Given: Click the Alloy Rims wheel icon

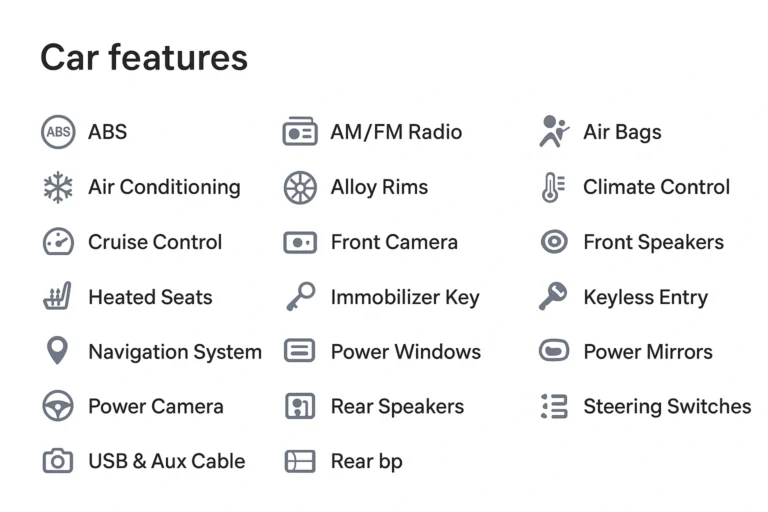Looking at the screenshot, I should 300,187.
